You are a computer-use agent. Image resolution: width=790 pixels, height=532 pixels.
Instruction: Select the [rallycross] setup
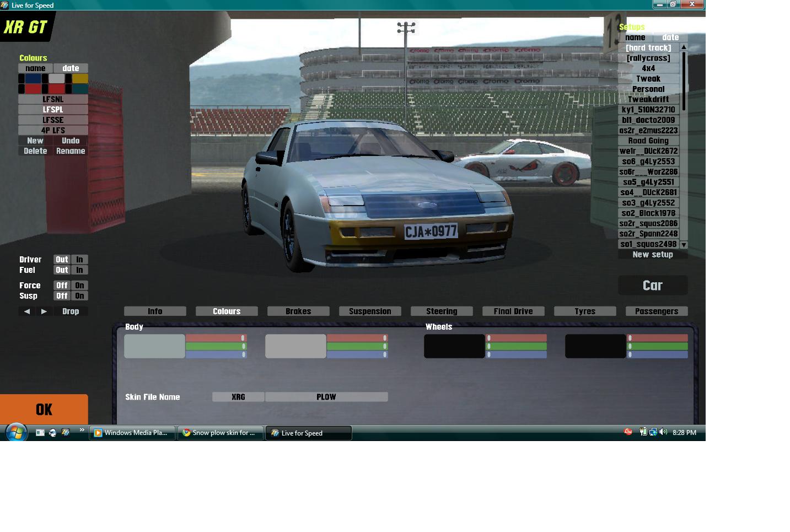pyautogui.click(x=648, y=58)
